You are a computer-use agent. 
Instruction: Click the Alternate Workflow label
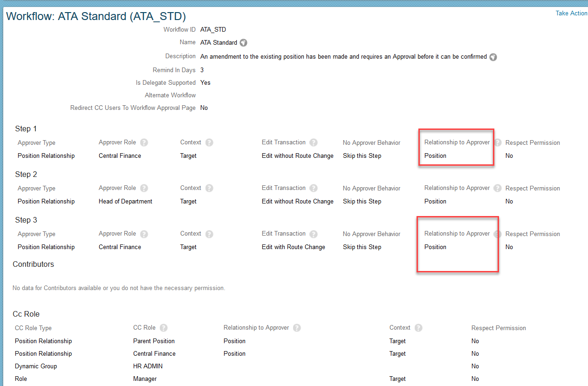tap(170, 95)
